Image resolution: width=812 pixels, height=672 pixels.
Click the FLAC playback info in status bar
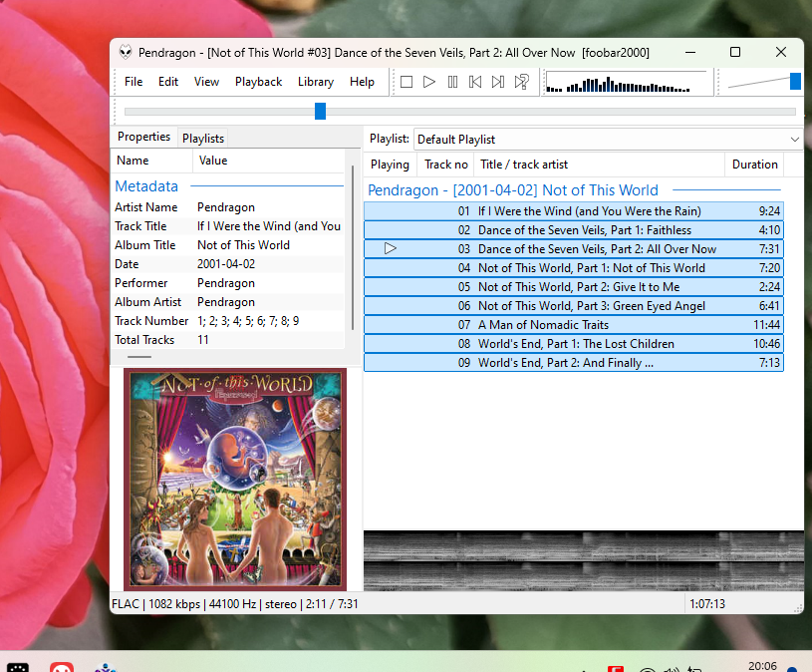click(234, 604)
